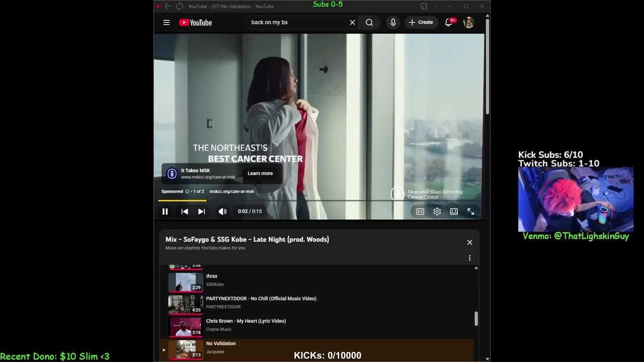Open the account avatar menu
Screen dimensions: 644x362
[x=468, y=23]
